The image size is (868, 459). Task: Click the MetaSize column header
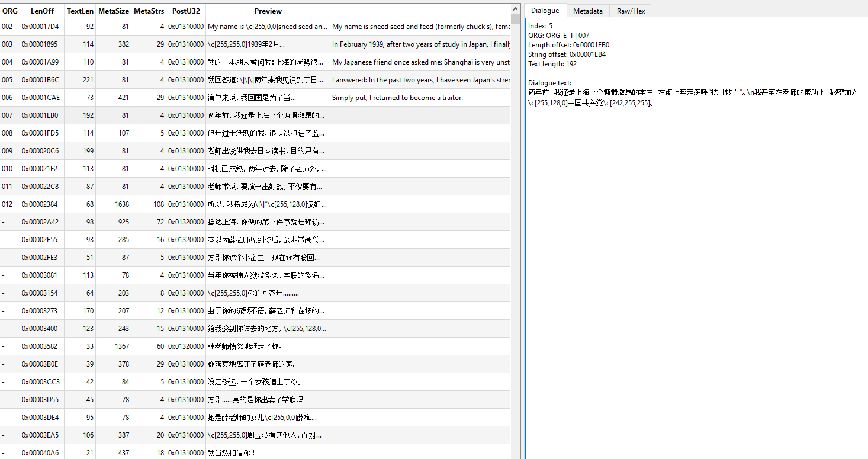pos(114,11)
